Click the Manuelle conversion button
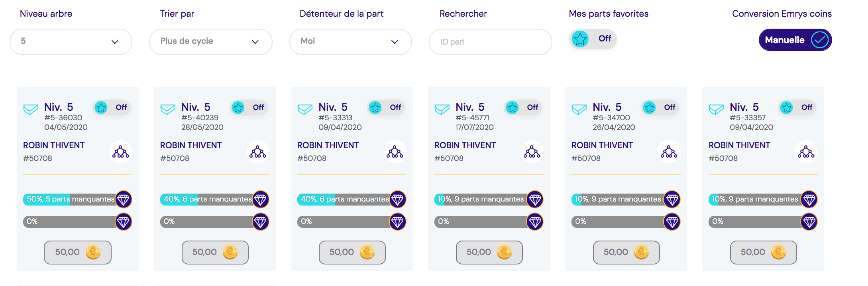Screen dimensions: 868x286 click(x=795, y=40)
